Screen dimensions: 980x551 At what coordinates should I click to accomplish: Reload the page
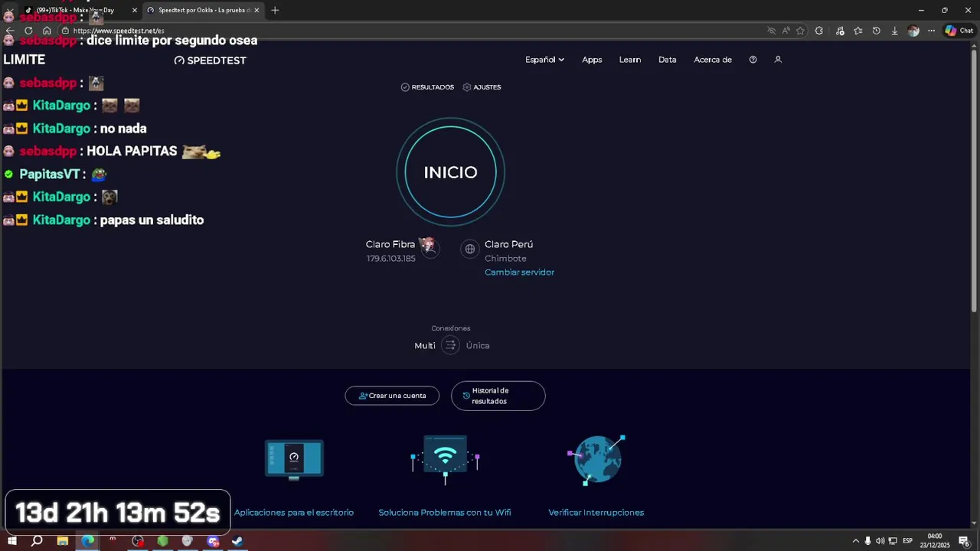click(28, 31)
